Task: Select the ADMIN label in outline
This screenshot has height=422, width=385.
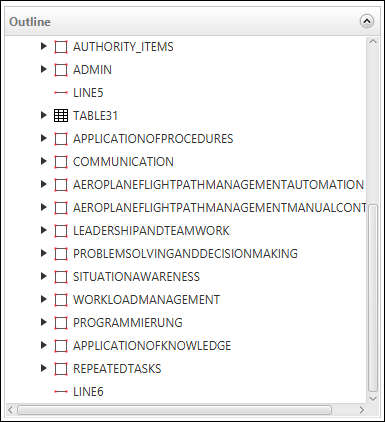Action: (x=92, y=70)
